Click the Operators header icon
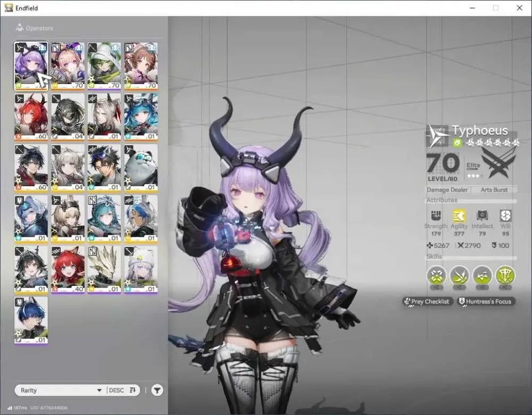This screenshot has width=532, height=415. 19,28
